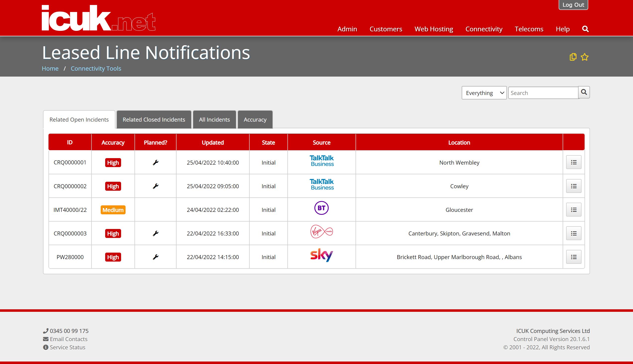
Task: Click date 25/04/2022 10:40:00
Action: (213, 163)
